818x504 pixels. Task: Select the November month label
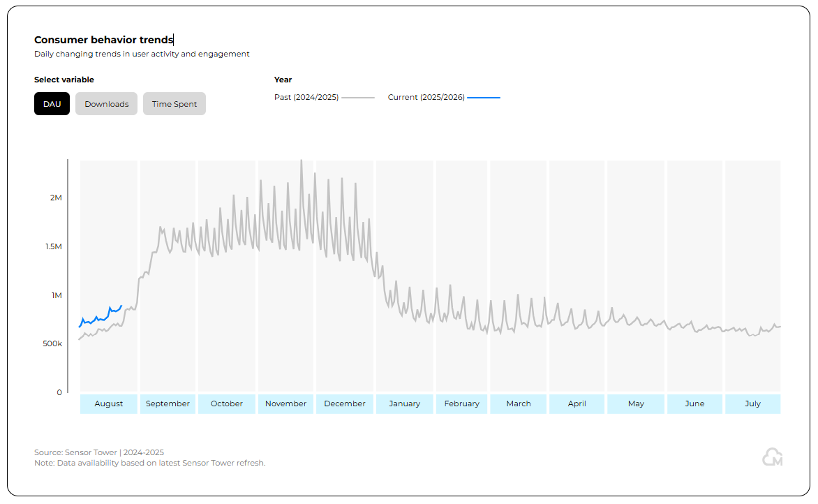coord(285,403)
